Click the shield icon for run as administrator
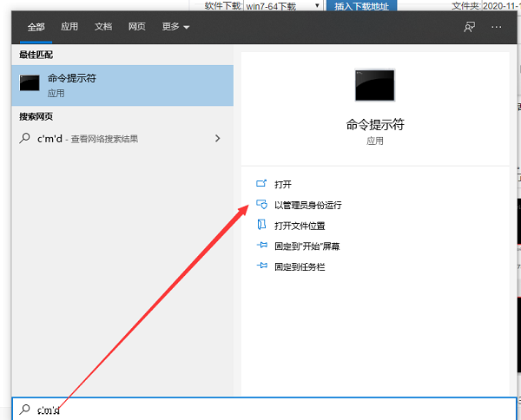 (x=261, y=205)
